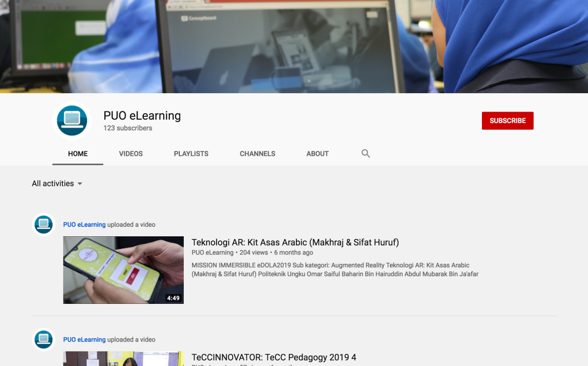Screen dimensions: 588x366
Task: Click the PUO eLearning link in second activity header
Action: coord(84,339)
